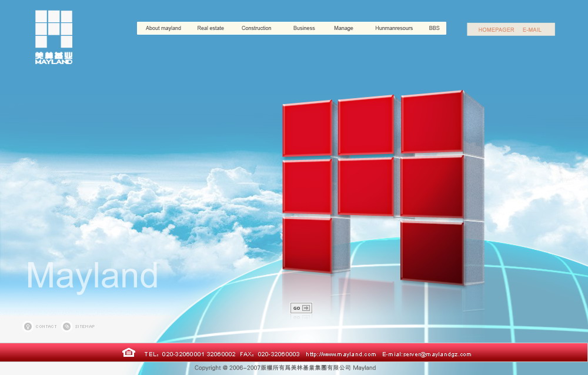The height and width of the screenshot is (375, 588).
Task: Open the Manage menu item
Action: coord(343,28)
